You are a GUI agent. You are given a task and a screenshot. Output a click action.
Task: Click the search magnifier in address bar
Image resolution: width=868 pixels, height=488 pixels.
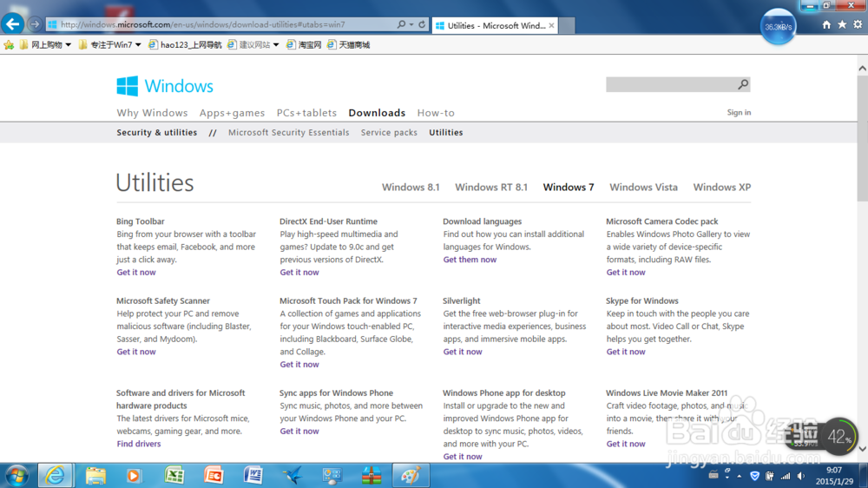(x=401, y=24)
